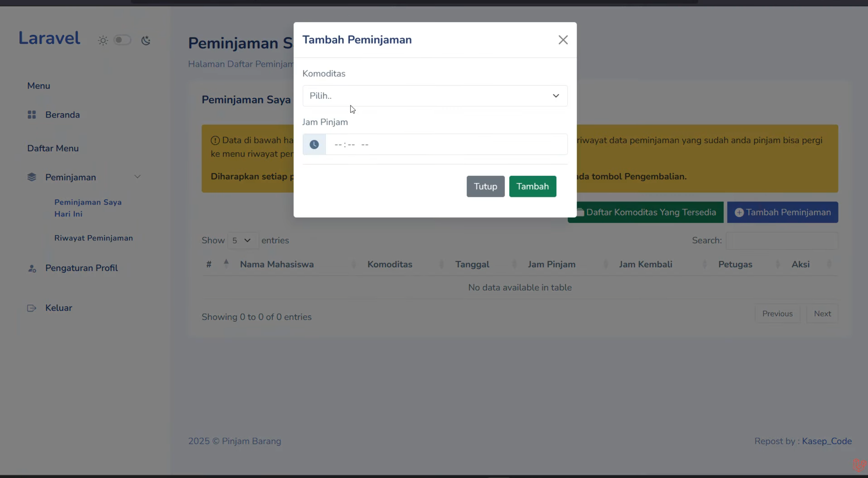Click the Pengaturan Profil user icon
Screen dimensions: 868x478
pyautogui.click(x=32, y=268)
